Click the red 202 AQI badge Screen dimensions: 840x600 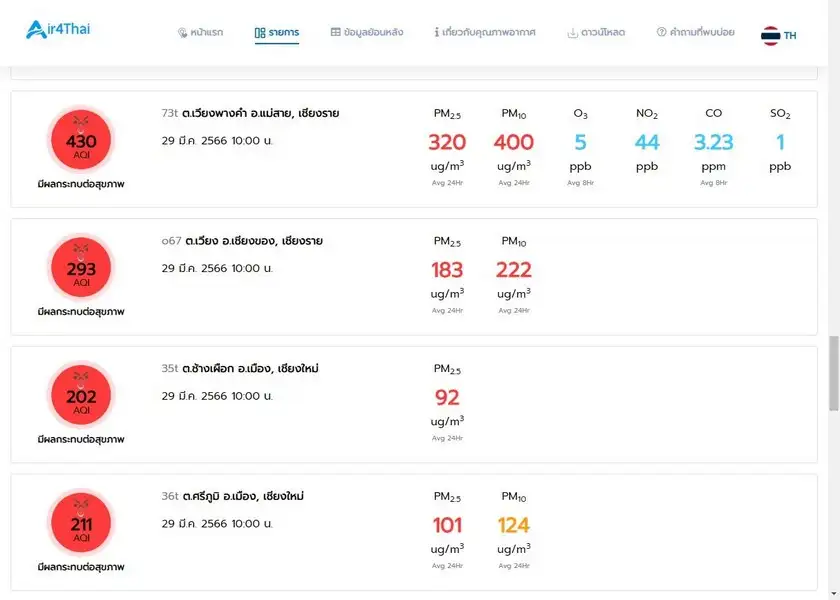click(x=81, y=397)
